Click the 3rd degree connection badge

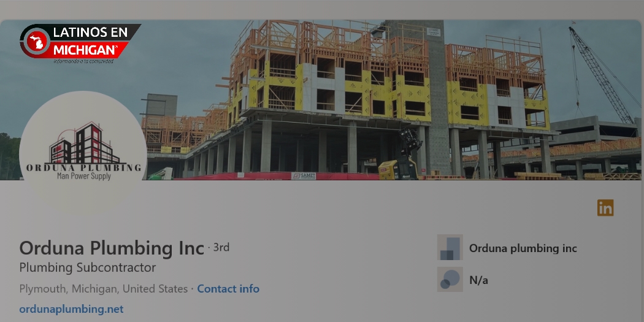point(221,247)
